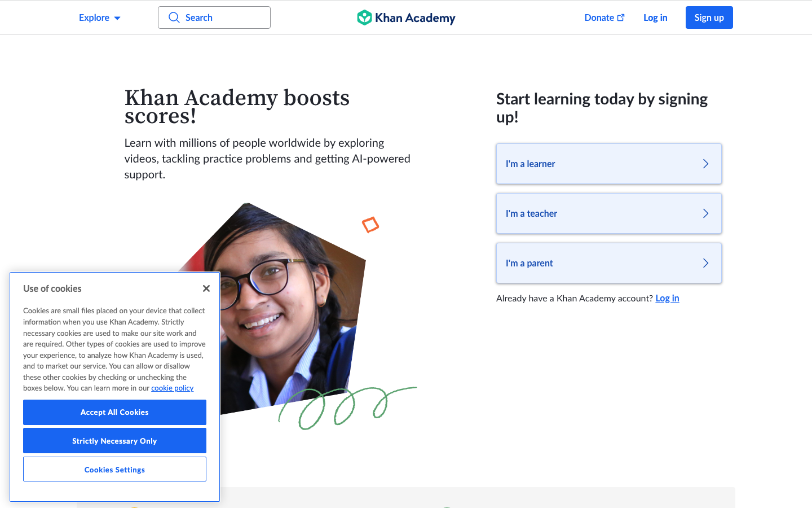Click the magnifying glass search icon
This screenshot has width=812, height=508.
tap(174, 17)
